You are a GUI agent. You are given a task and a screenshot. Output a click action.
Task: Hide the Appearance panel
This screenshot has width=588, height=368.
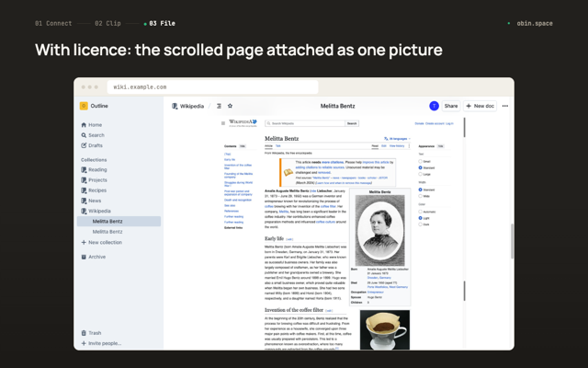pos(441,146)
